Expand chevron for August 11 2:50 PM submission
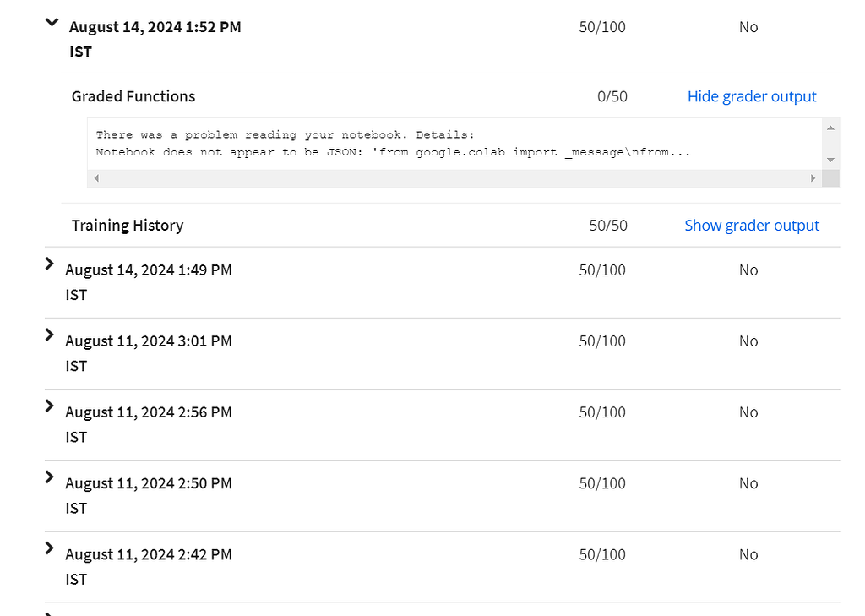 pos(50,477)
